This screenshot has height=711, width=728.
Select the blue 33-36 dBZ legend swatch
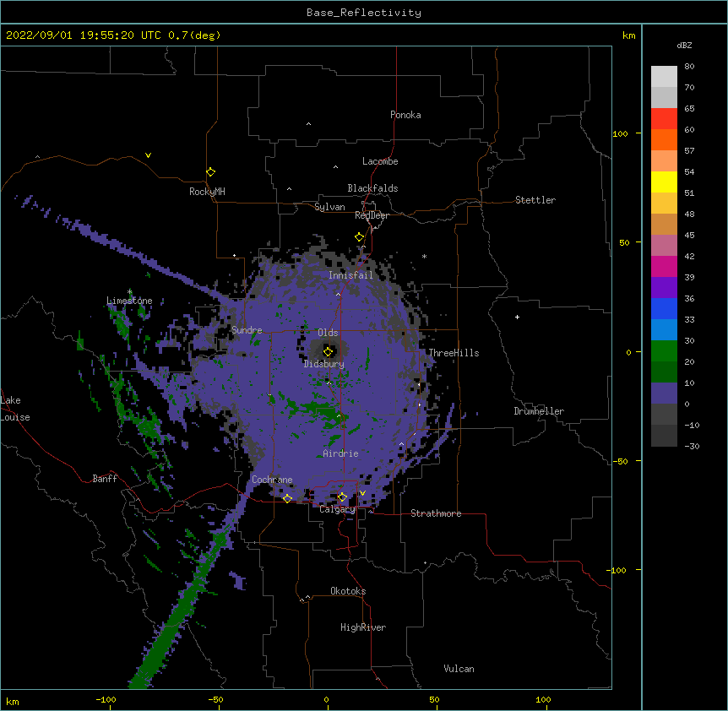pos(664,308)
